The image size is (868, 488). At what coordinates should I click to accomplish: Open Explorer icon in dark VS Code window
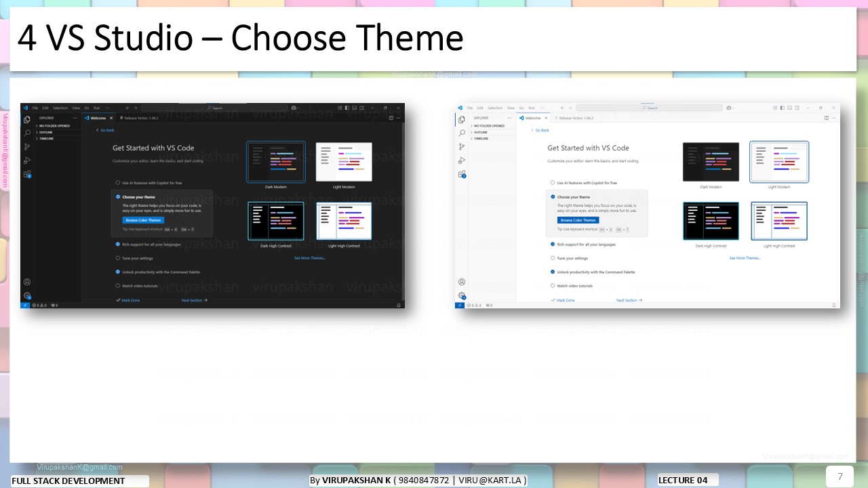27,119
